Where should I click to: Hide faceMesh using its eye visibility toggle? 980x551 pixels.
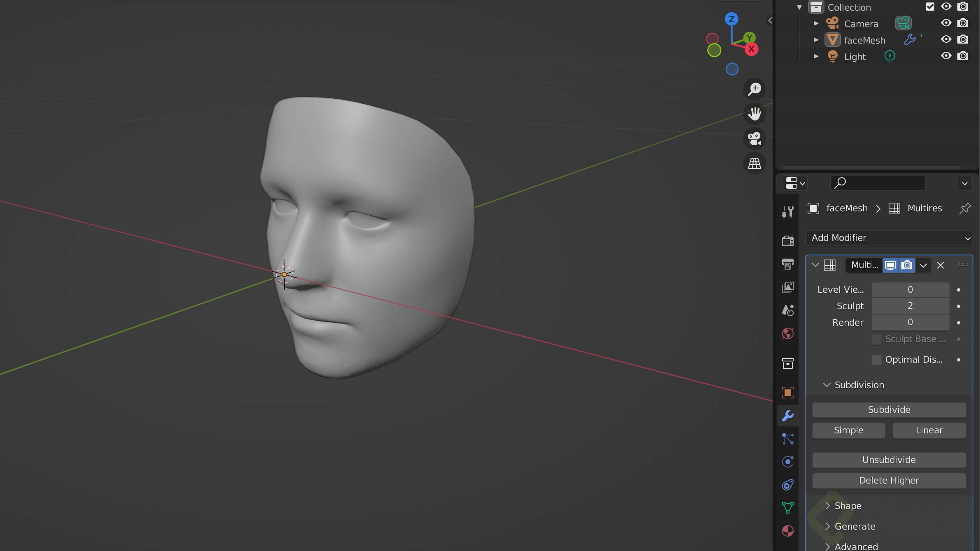(946, 39)
